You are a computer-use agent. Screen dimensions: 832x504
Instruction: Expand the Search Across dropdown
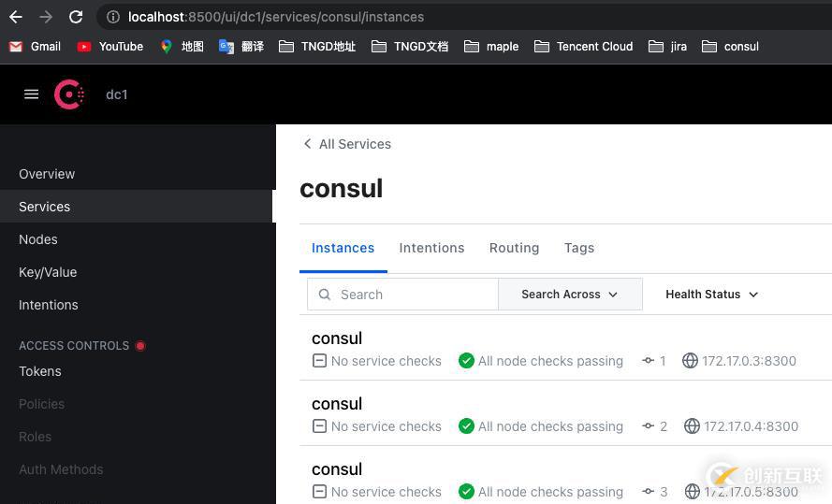click(570, 295)
